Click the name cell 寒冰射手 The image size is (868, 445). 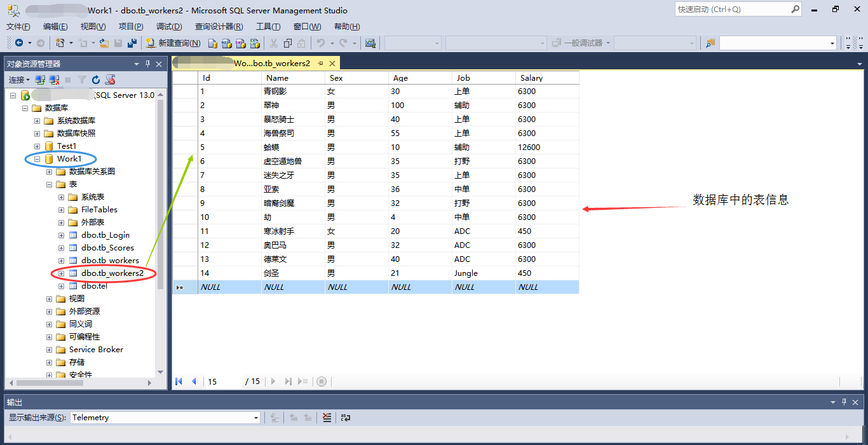pos(293,231)
